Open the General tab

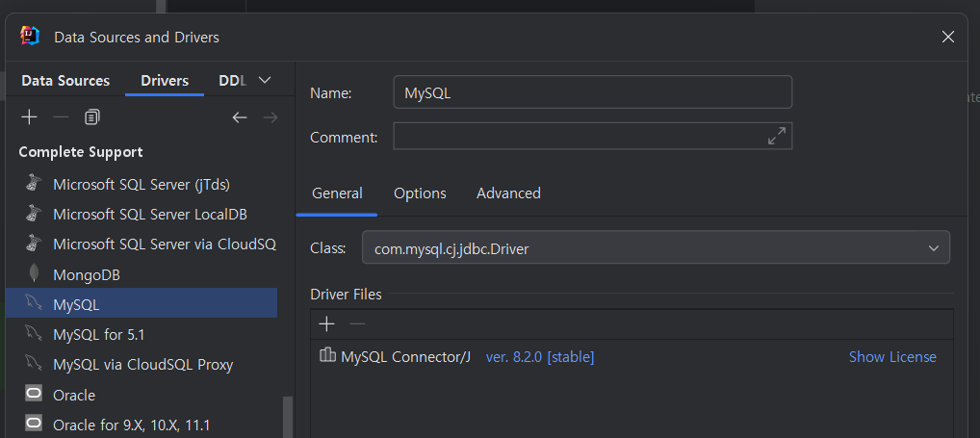tap(337, 193)
